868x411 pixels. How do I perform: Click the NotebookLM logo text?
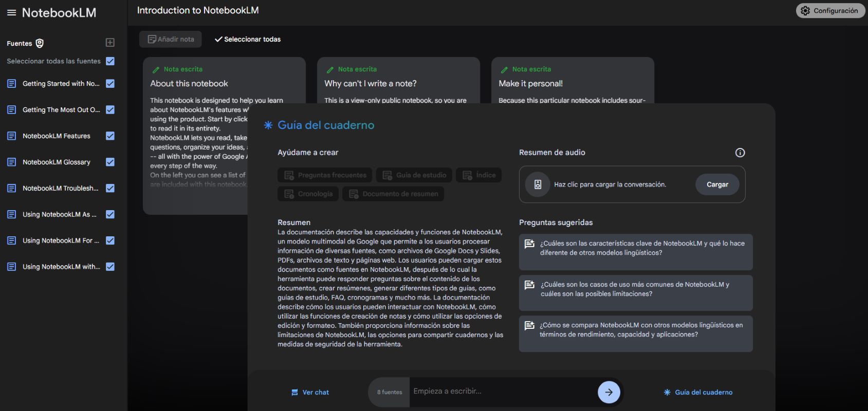(x=59, y=13)
